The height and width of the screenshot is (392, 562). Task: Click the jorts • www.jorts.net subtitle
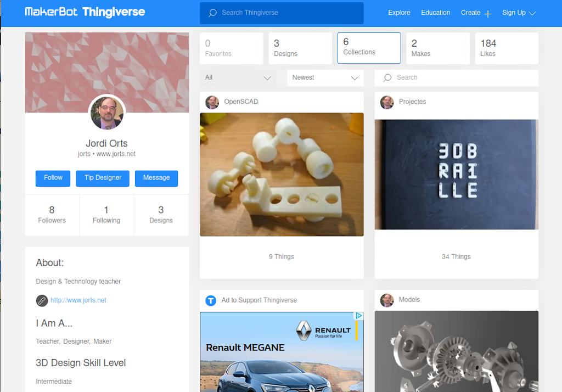coord(107,154)
